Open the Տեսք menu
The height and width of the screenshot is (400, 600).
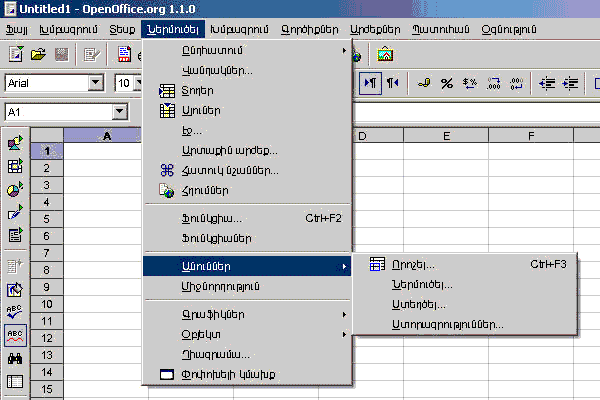pos(122,29)
